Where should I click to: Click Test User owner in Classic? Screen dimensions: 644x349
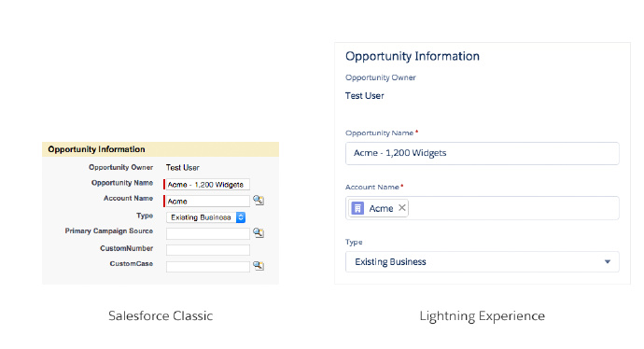[x=183, y=168]
